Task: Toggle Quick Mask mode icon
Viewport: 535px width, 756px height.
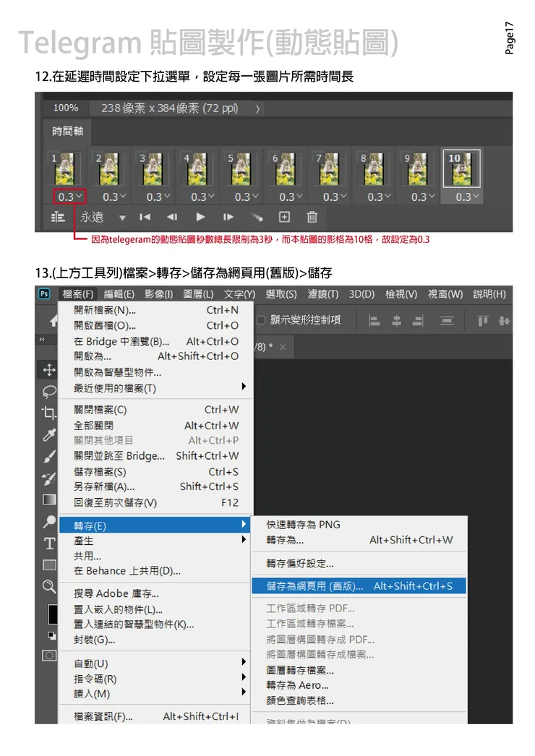Action: click(x=49, y=656)
